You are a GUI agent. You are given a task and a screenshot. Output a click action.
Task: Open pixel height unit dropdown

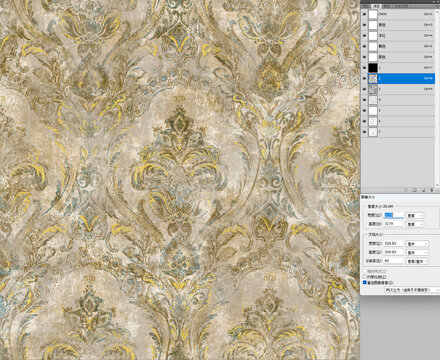[415, 224]
